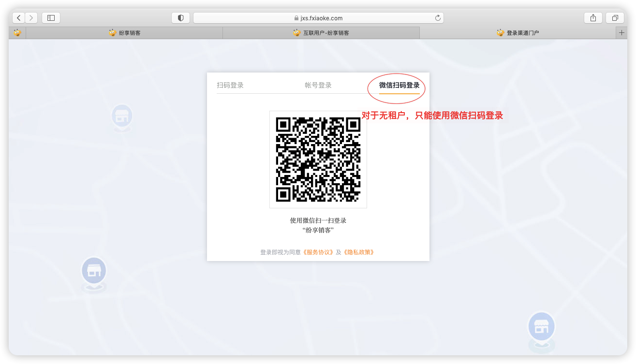
Task: Click the “纷享销客” text below the QR code
Action: click(x=318, y=230)
